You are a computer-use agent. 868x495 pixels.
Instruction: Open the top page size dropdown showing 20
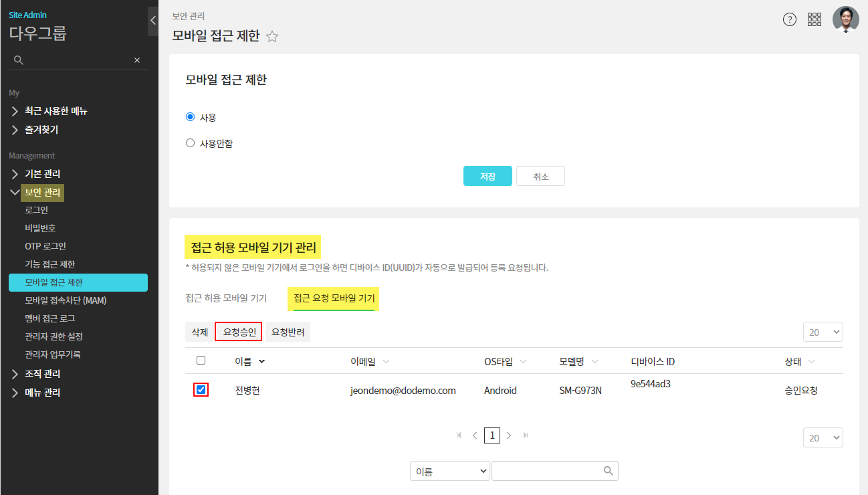point(823,332)
